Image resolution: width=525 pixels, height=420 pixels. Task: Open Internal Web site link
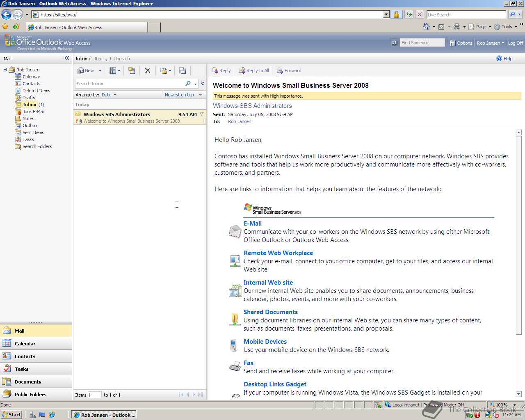[x=268, y=283]
